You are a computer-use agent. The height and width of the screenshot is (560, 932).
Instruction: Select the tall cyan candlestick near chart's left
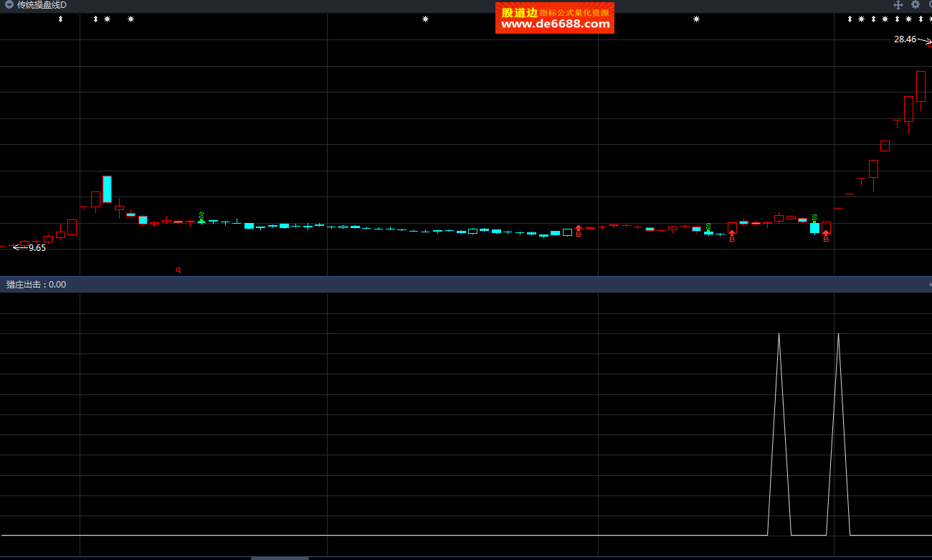[x=107, y=189]
